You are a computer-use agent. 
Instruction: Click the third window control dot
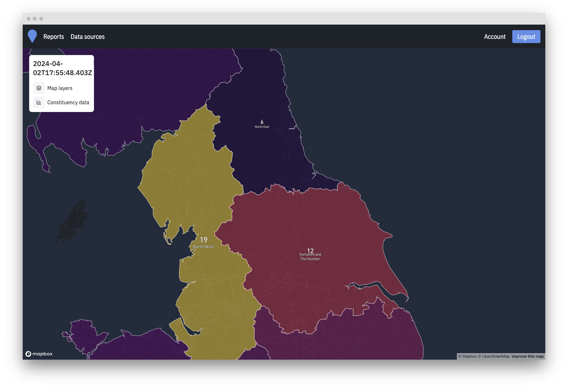[41, 19]
